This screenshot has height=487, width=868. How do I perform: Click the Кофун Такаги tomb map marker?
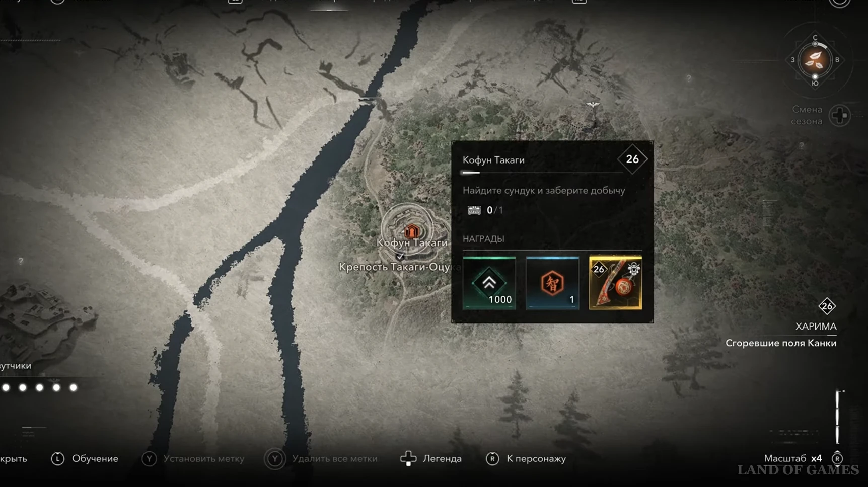pyautogui.click(x=412, y=231)
